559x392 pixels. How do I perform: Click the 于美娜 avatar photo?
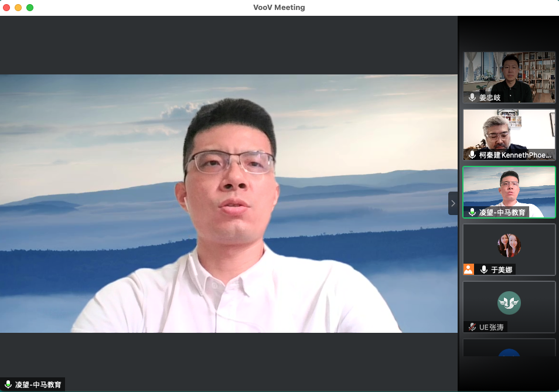click(x=509, y=245)
